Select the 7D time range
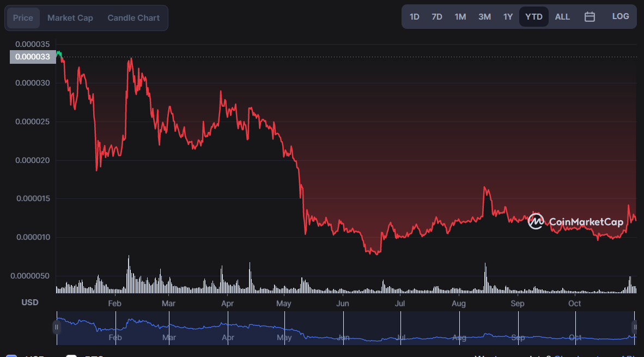Image resolution: width=644 pixels, height=357 pixels. (436, 17)
